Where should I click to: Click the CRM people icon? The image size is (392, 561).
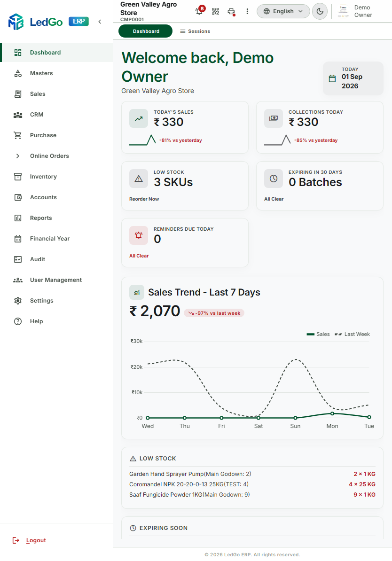point(18,115)
